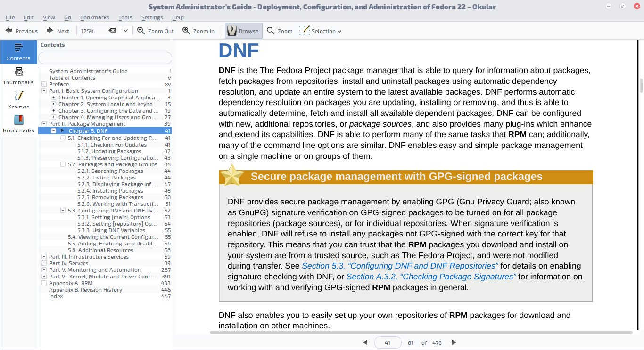Viewport: 644px width, 350px height.
Task: Select the Zoom tool in toolbar
Action: click(x=280, y=31)
